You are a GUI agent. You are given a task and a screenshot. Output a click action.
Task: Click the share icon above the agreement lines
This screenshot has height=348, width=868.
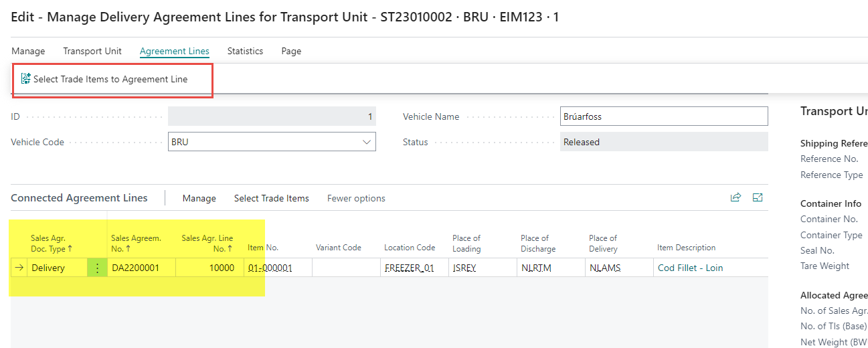pyautogui.click(x=735, y=197)
